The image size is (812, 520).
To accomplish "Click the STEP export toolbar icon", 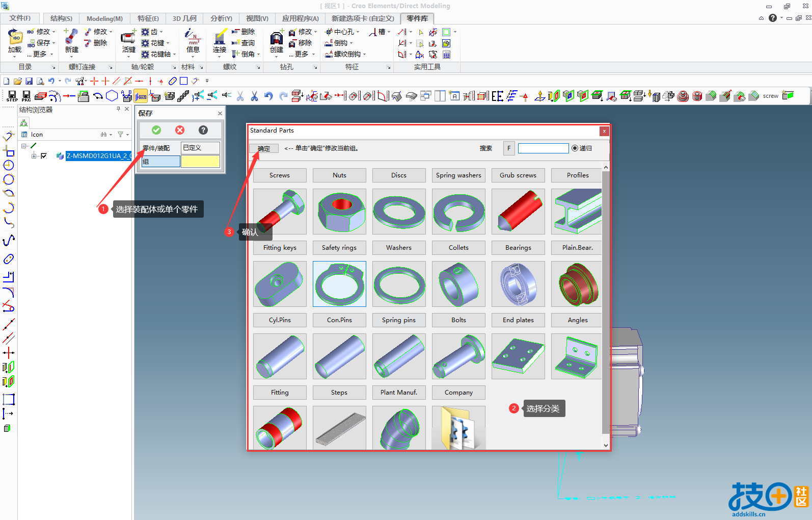I will [12, 96].
